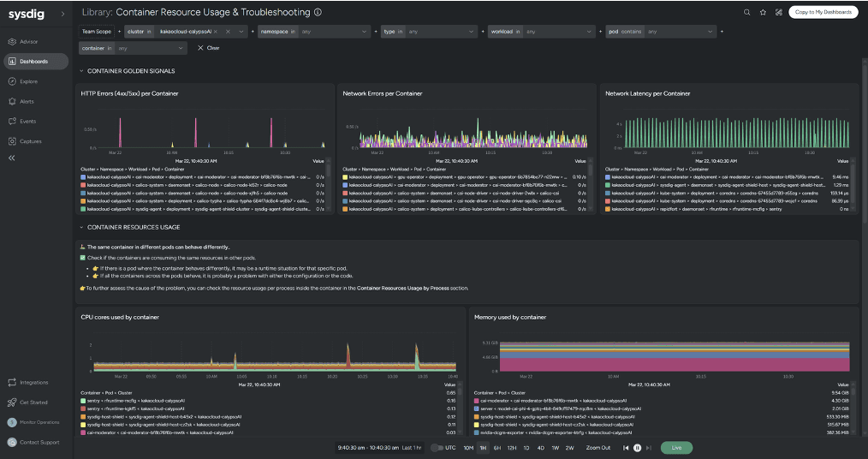Viewport: 868px width, 459px height.
Task: Open the cluster filter dropdown arrow
Action: coord(241,32)
